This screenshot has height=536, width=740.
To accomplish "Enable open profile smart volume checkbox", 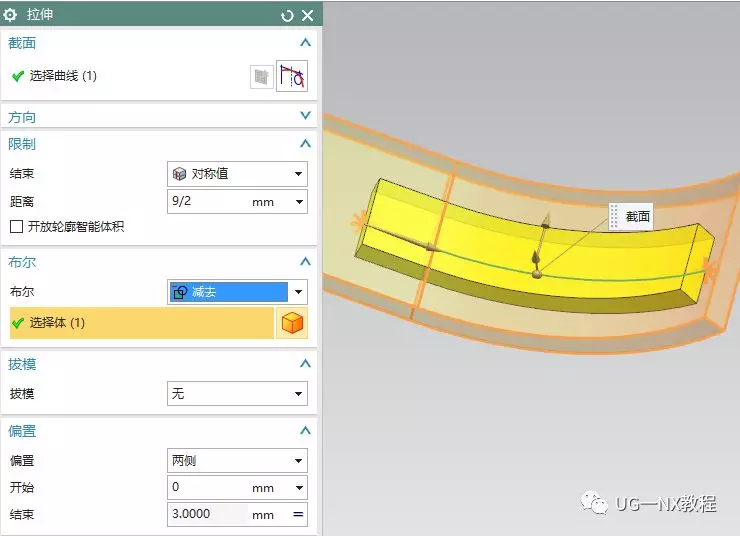I will click(x=16, y=227).
